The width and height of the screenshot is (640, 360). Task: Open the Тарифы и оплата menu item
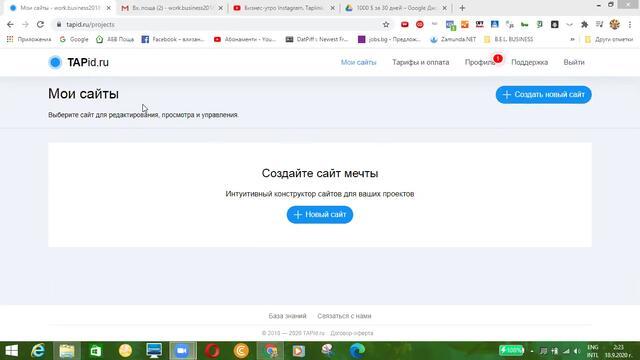click(420, 62)
